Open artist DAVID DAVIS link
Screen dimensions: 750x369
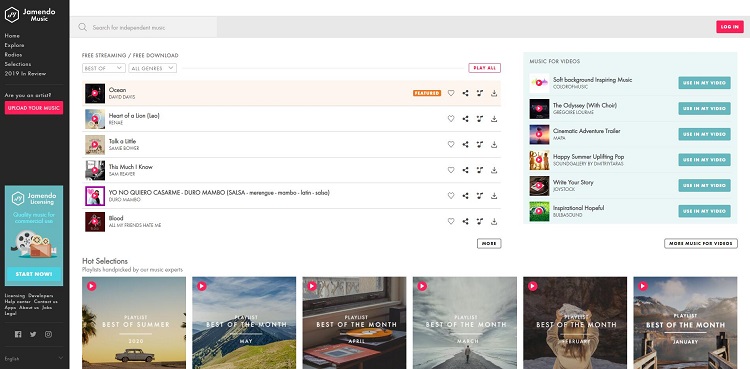pyautogui.click(x=122, y=97)
